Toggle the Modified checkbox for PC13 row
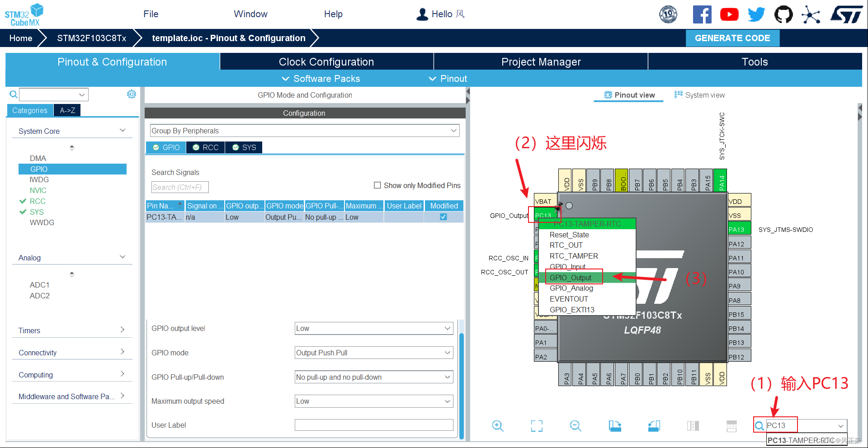Screen dimensions: 868x448 point(443,217)
